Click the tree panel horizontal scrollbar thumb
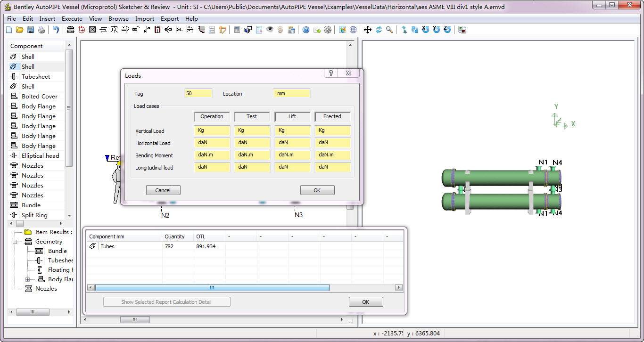Viewport: 644px width, 342px height. 33,312
